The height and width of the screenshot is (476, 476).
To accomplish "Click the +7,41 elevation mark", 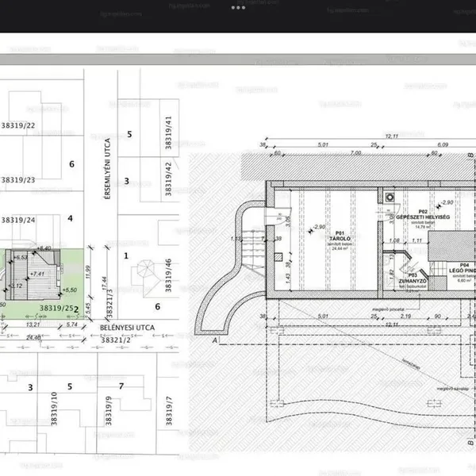I will pyautogui.click(x=37, y=274).
